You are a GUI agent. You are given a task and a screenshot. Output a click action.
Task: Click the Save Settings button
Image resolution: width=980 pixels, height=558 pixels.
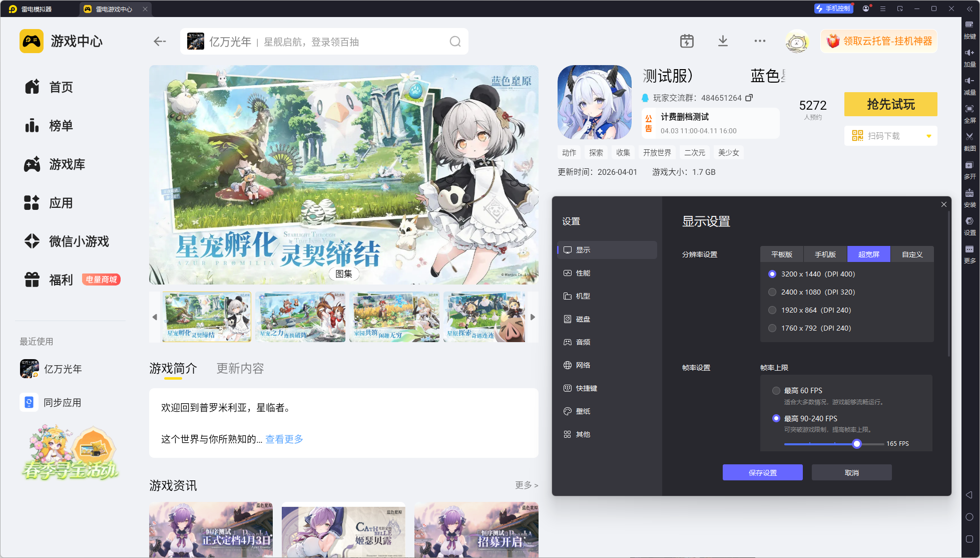pyautogui.click(x=762, y=472)
